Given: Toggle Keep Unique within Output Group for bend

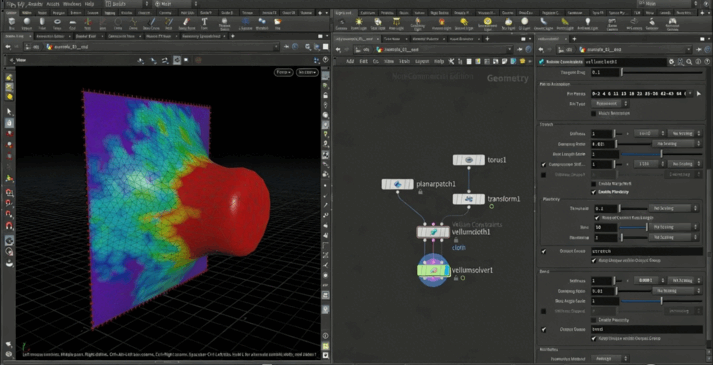Looking at the screenshot, I should [x=593, y=339].
